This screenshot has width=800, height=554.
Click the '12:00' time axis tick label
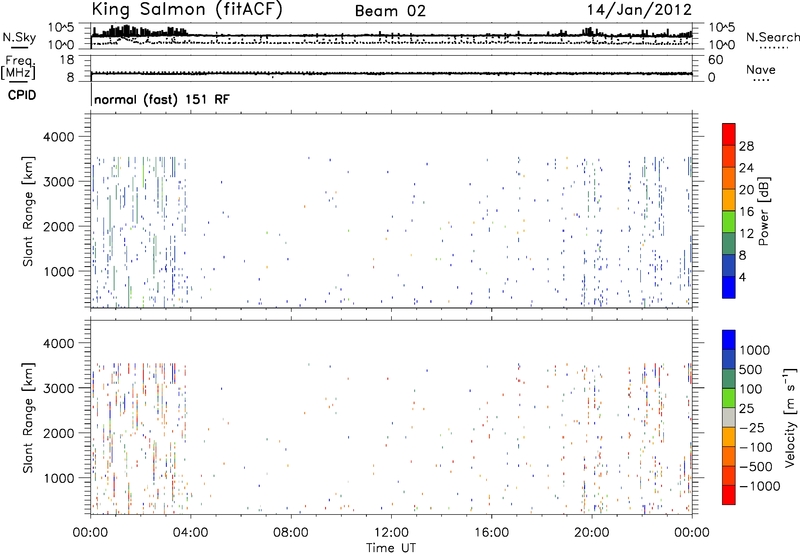tap(391, 532)
